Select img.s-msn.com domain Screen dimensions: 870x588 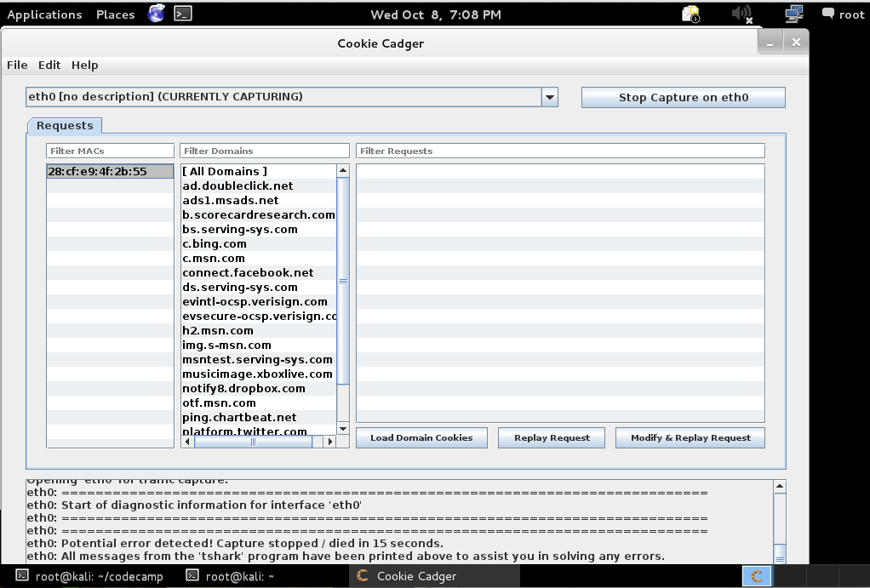coord(259,345)
